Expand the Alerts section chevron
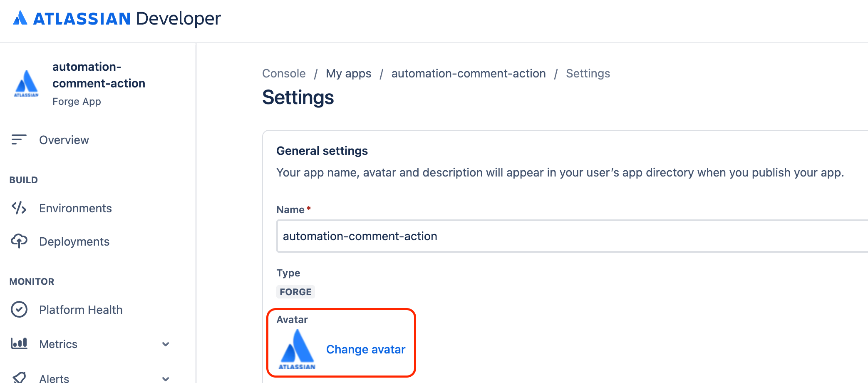 (166, 378)
